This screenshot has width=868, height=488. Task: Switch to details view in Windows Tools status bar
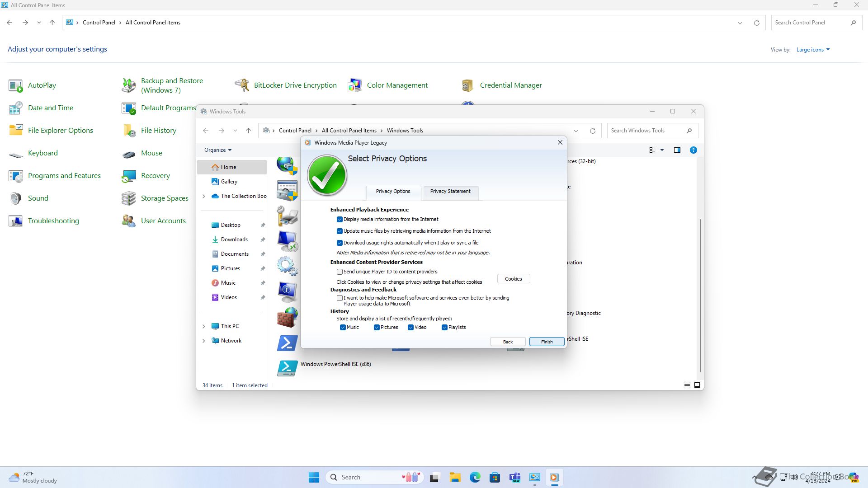687,385
